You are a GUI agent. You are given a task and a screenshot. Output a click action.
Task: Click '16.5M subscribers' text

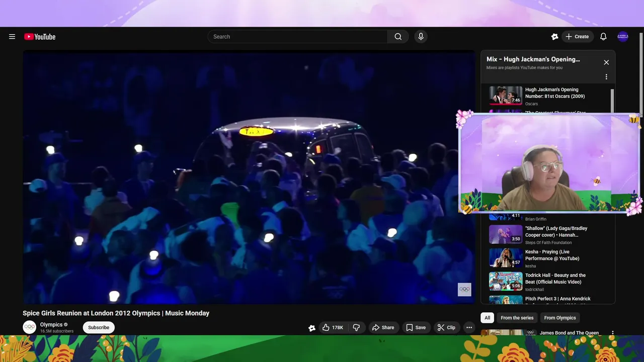coord(57,331)
